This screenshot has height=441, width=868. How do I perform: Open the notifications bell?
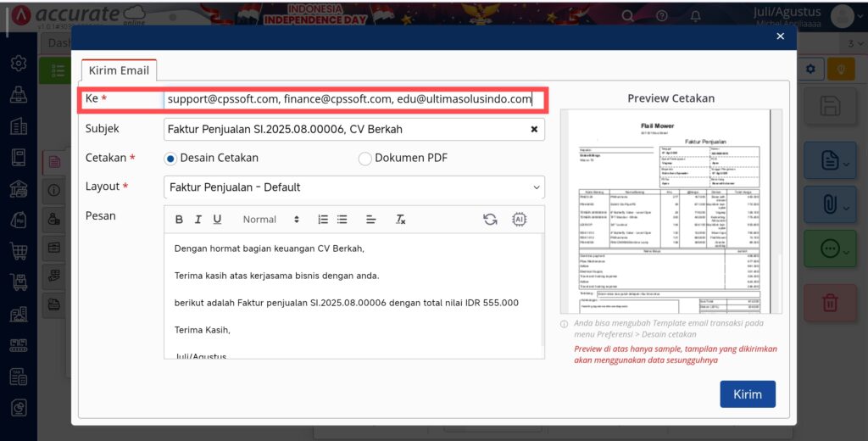[x=696, y=15]
